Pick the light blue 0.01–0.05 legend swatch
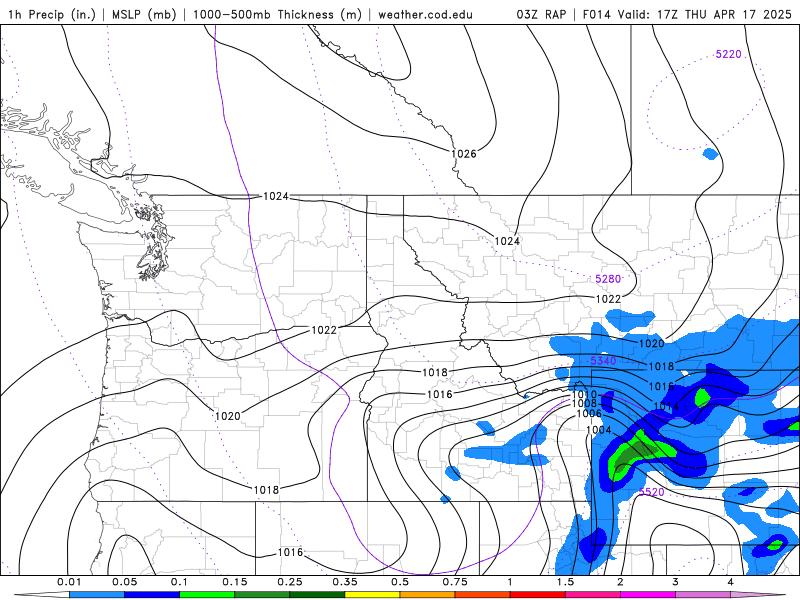The width and height of the screenshot is (800, 600). click(97, 595)
